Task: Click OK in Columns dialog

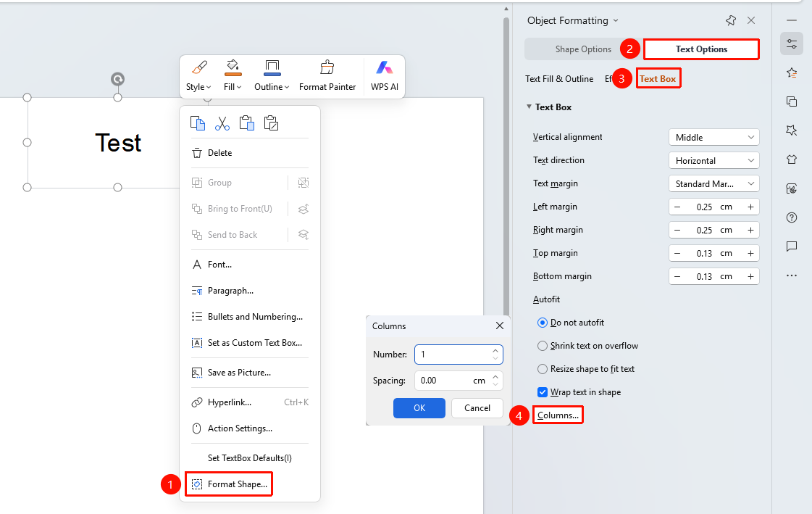Action: [x=419, y=407]
